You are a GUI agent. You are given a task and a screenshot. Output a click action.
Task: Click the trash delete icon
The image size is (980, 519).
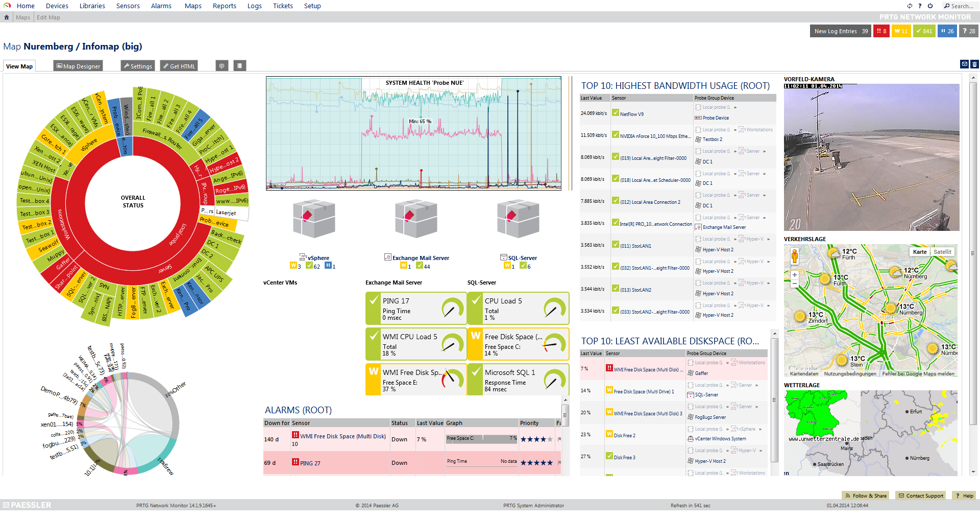[975, 64]
